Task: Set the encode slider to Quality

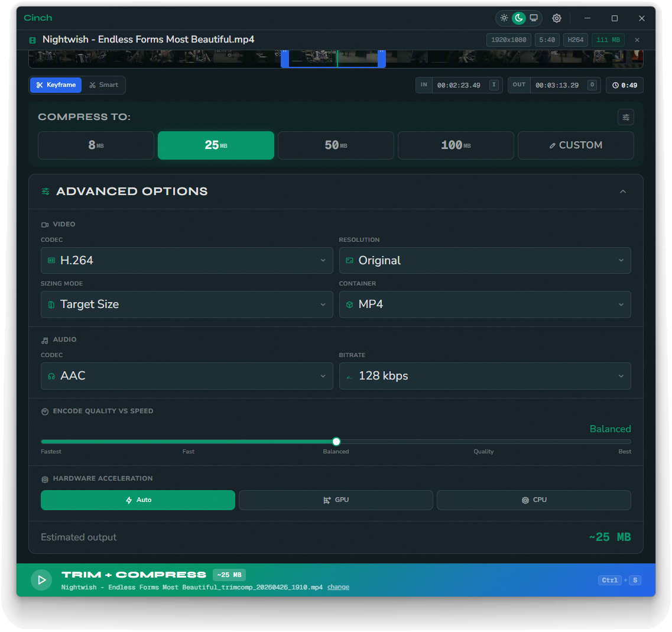Action: (x=483, y=441)
